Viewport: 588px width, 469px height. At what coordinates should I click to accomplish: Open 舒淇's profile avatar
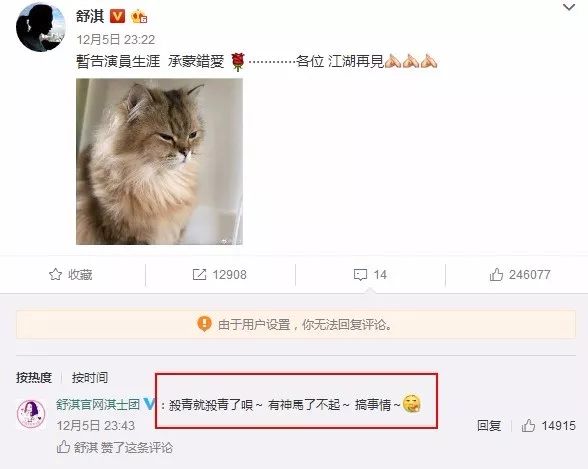point(41,27)
